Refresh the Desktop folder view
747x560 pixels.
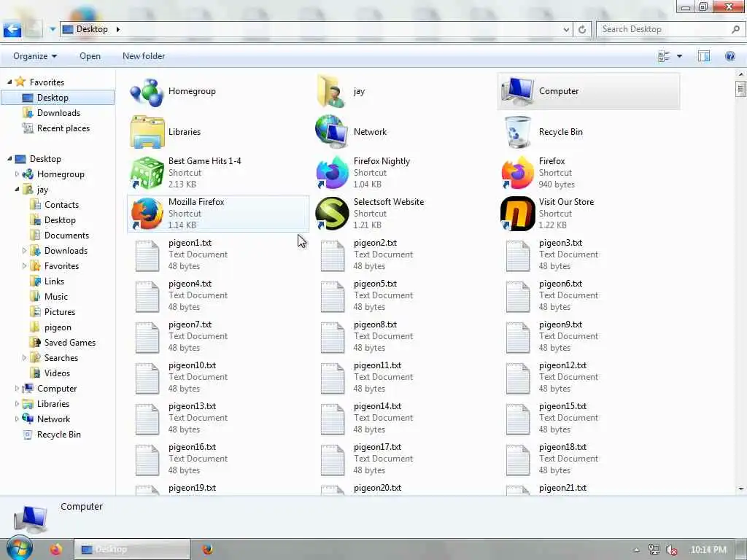(x=581, y=29)
